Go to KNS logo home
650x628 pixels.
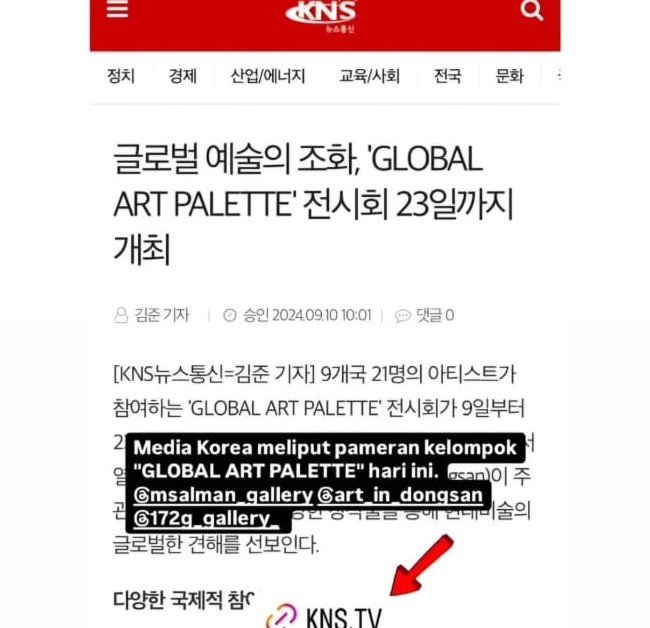click(x=322, y=15)
